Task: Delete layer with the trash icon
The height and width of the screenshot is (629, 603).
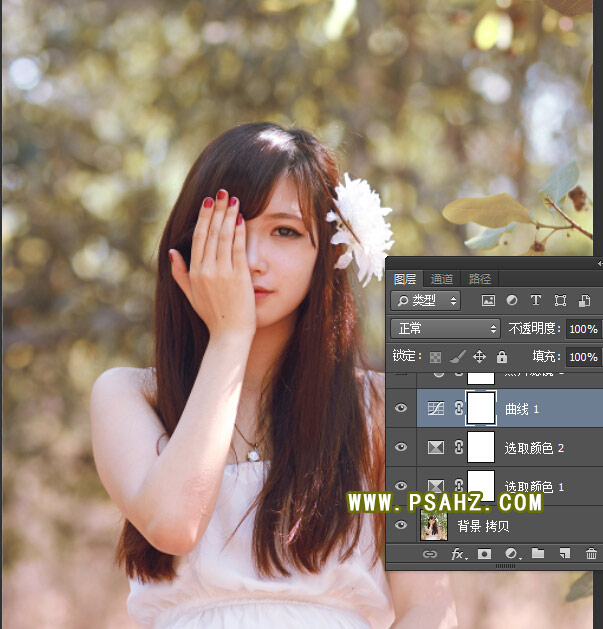Action: pyautogui.click(x=591, y=553)
